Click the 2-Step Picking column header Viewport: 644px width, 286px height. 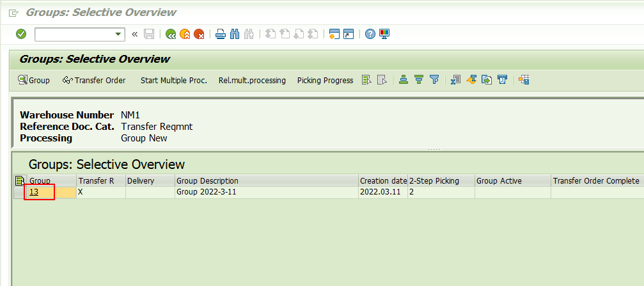point(441,181)
